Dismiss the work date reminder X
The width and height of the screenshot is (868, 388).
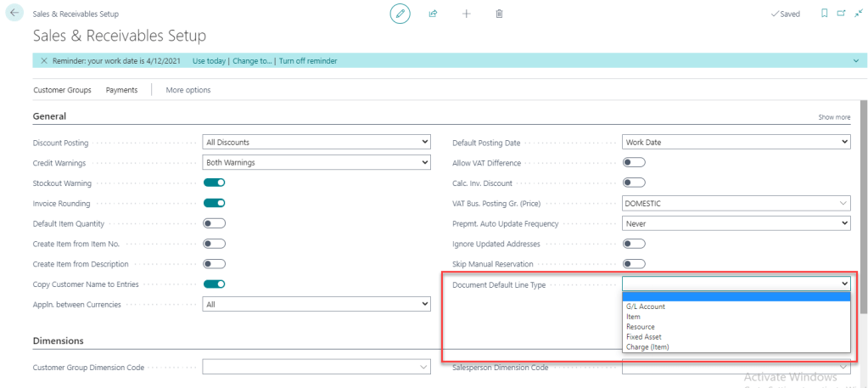43,61
